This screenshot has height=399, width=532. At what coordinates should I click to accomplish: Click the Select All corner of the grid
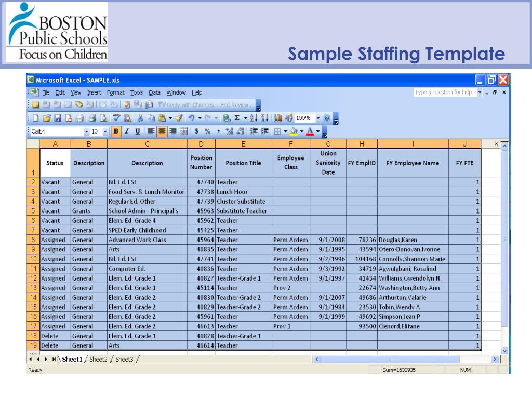pos(33,144)
